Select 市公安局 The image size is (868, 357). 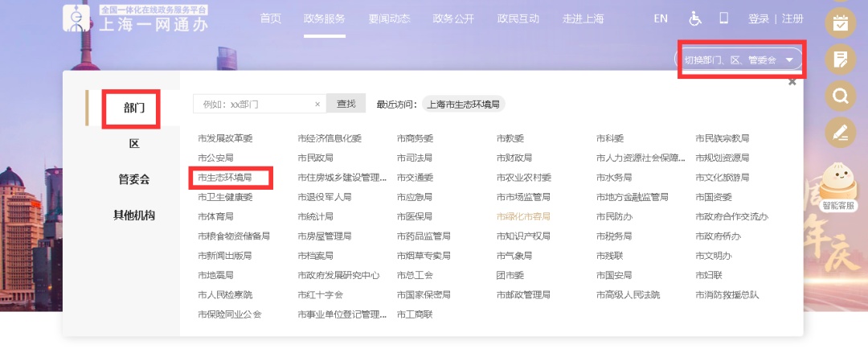coord(215,158)
